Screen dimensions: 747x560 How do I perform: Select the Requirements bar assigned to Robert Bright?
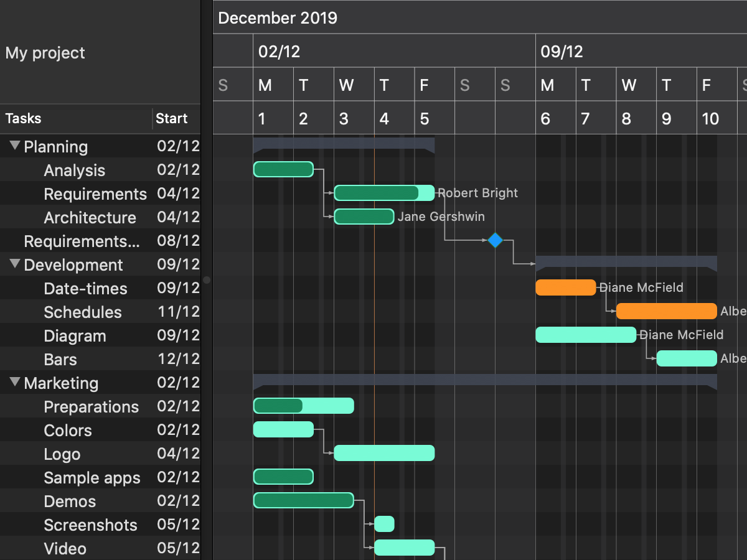[383, 193]
